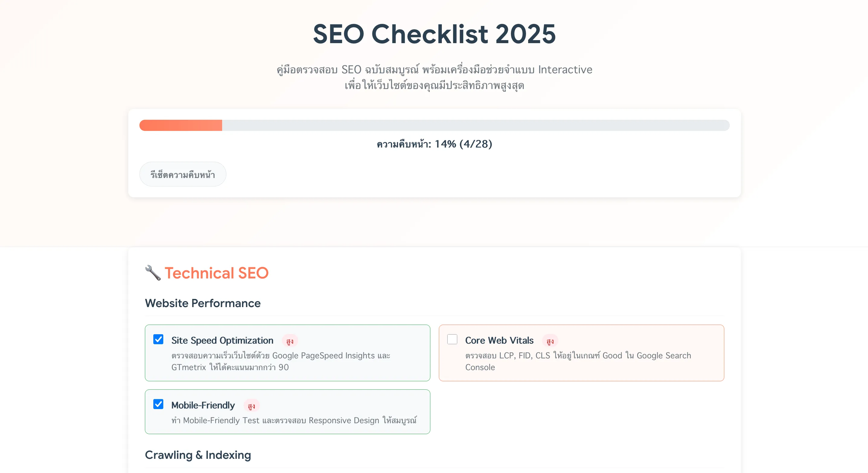Click the progress text 14% (4/28)
868x473 pixels.
click(434, 144)
